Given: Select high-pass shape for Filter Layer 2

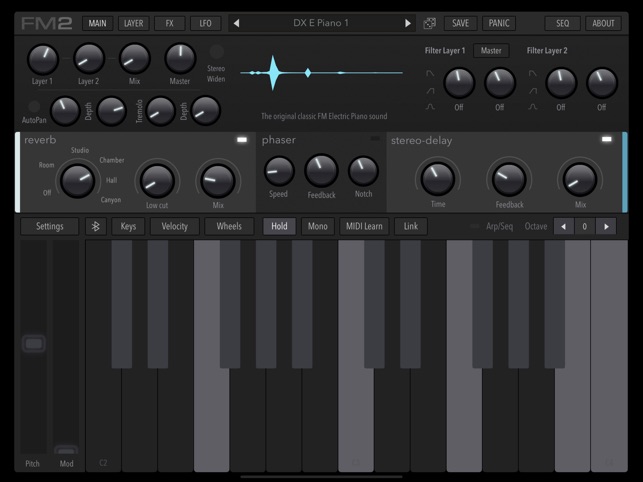Looking at the screenshot, I should click(533, 90).
